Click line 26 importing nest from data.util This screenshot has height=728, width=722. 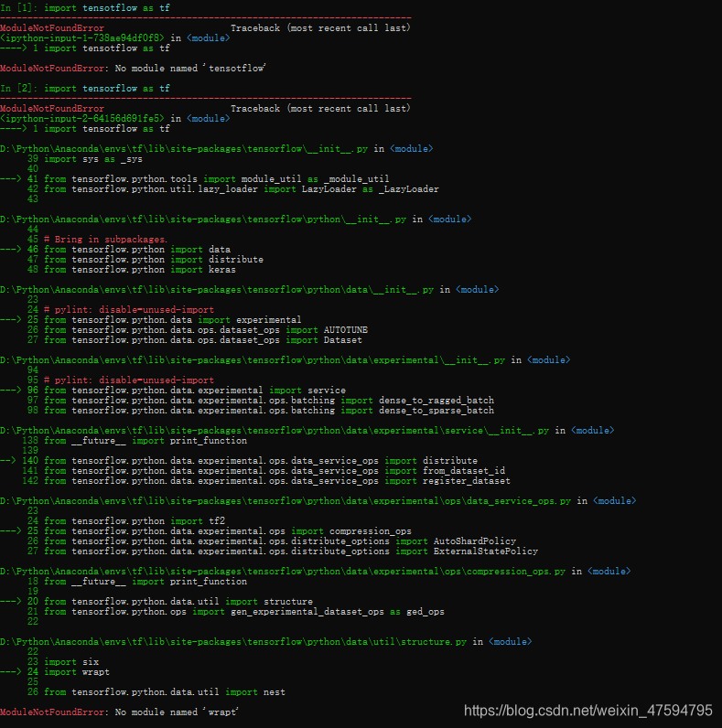click(156, 692)
